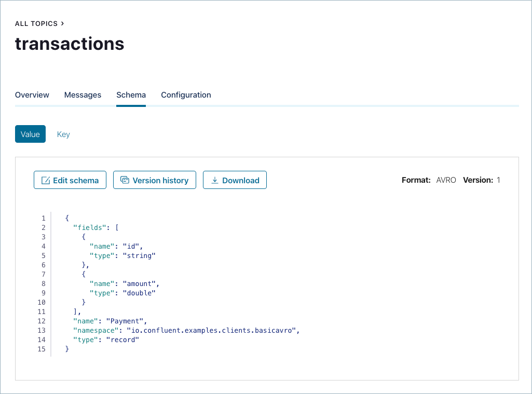532x394 pixels.
Task: Switch to the Messages tab
Action: point(83,95)
